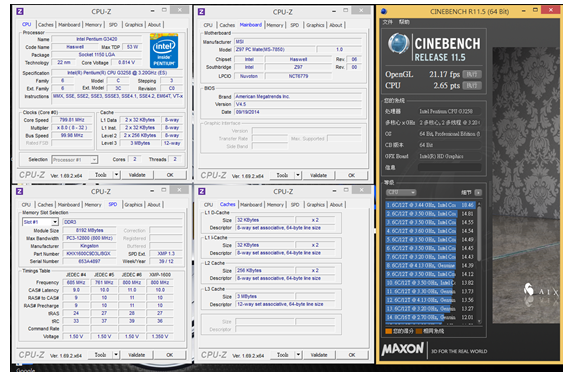Open Graphics tab in Mainboard CPU-Z window

point(315,25)
